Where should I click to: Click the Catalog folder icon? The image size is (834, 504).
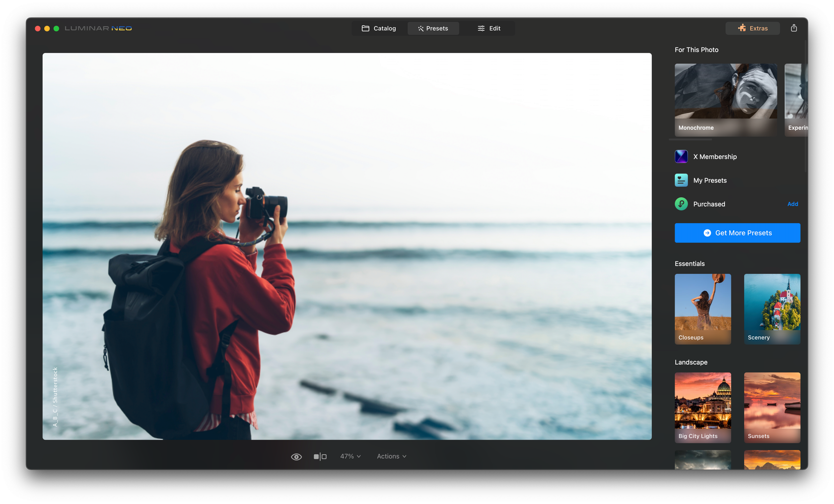[x=366, y=28]
